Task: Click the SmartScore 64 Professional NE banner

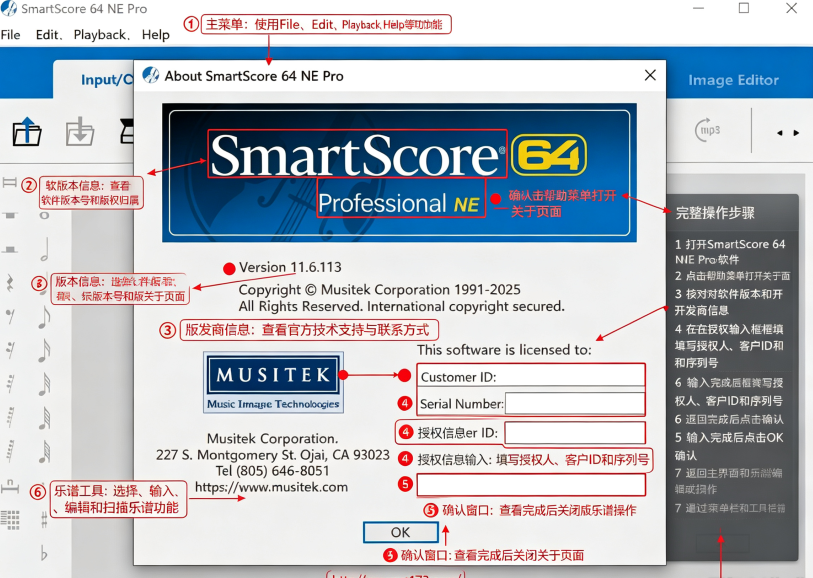Action: pyautogui.click(x=399, y=173)
